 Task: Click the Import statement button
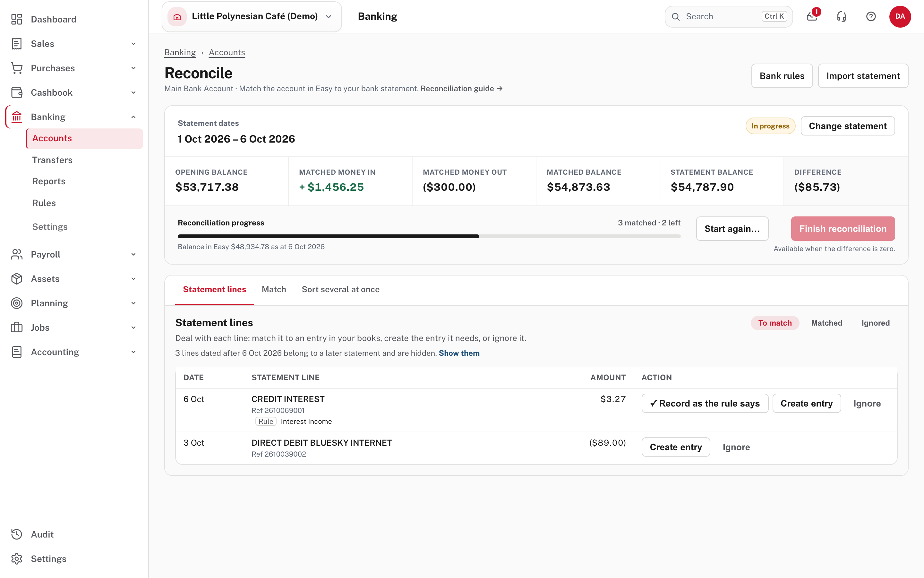[x=863, y=76]
